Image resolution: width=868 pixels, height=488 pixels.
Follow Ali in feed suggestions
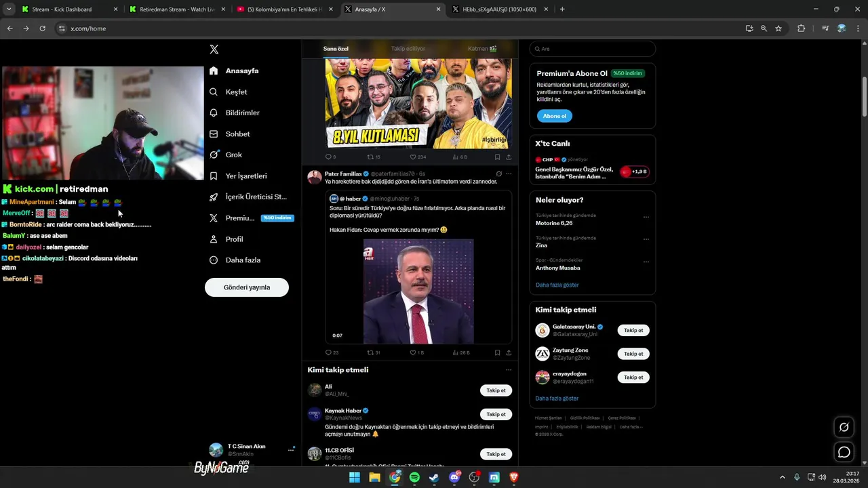click(x=496, y=390)
